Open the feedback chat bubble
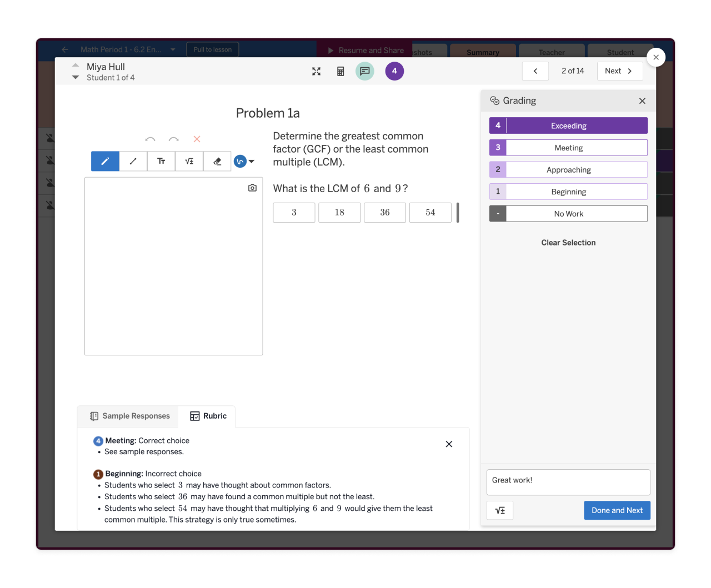The image size is (711, 588). 365,71
